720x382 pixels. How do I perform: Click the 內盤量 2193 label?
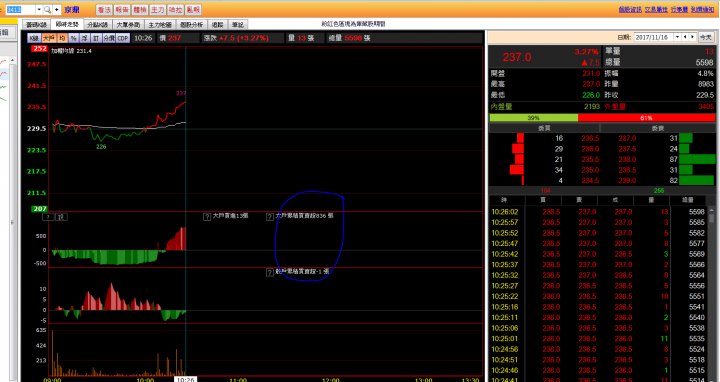545,107
